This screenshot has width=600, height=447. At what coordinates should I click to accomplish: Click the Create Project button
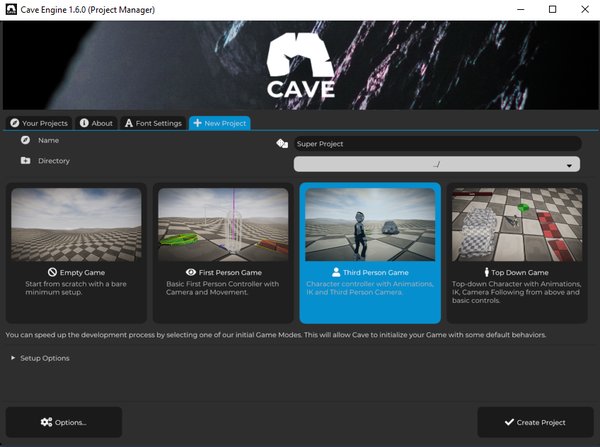tap(535, 422)
